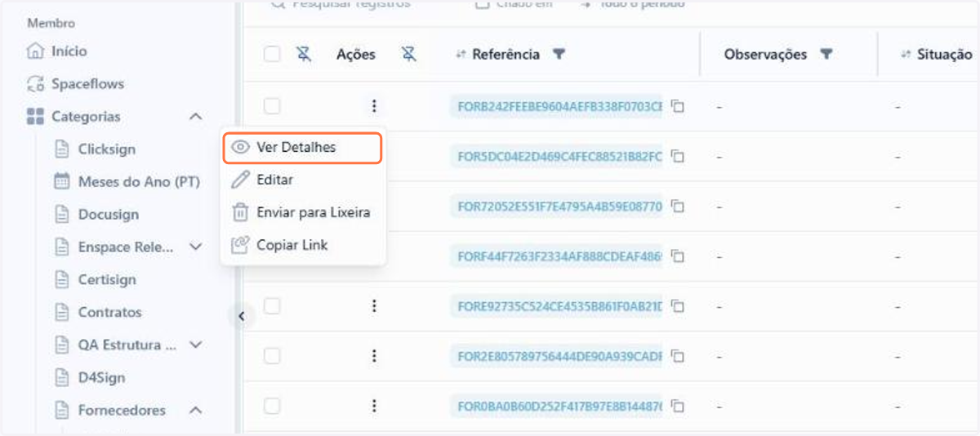Viewport: 980px width, 436px height.
Task: Sort by the Situação column arrows
Action: tap(905, 55)
